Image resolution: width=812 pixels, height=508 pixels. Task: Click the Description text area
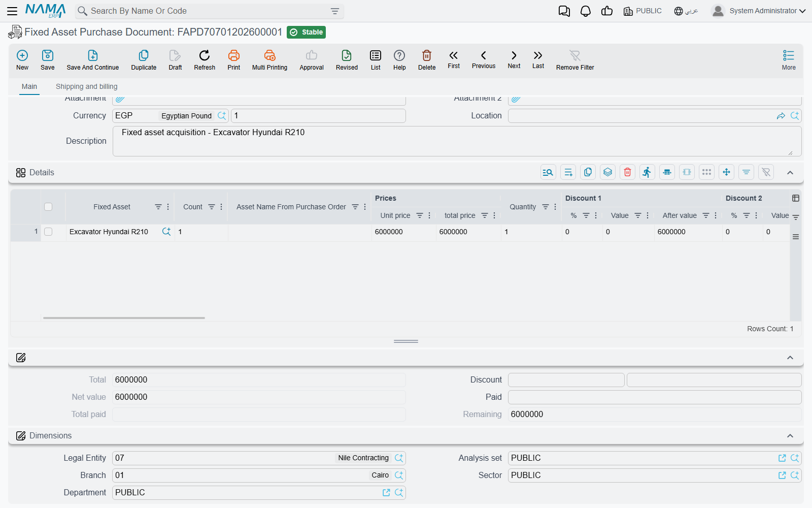457,141
